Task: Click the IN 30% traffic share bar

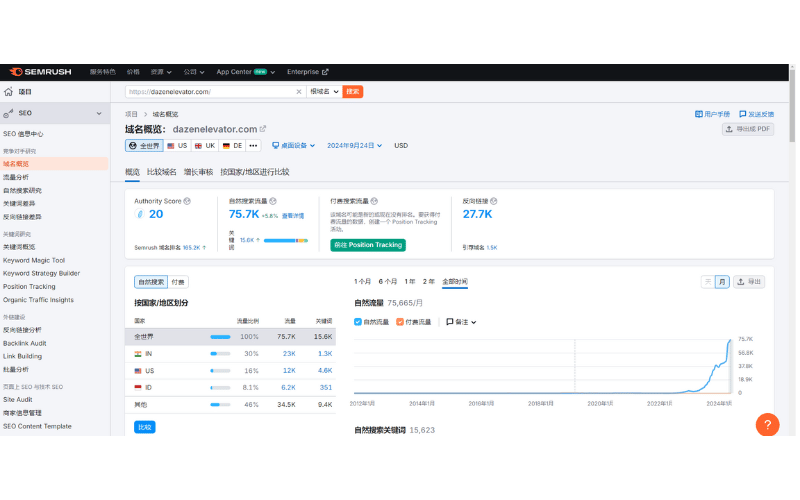Action: pyautogui.click(x=220, y=354)
